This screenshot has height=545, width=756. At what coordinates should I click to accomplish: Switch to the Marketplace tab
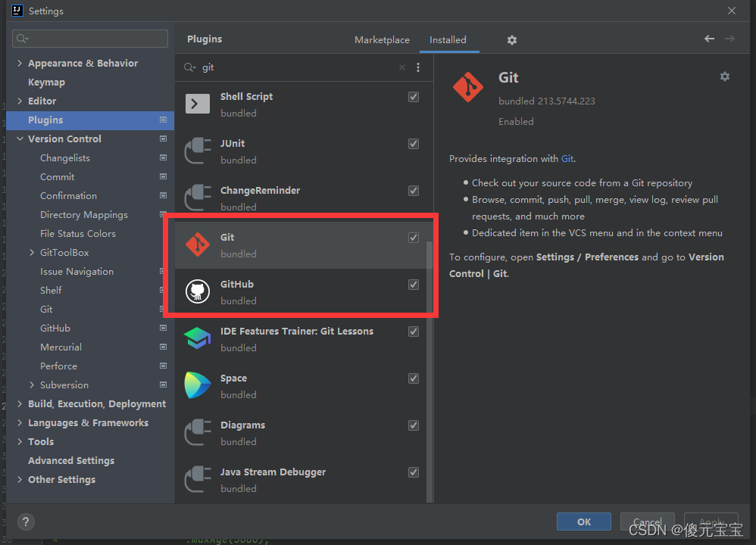pos(382,40)
